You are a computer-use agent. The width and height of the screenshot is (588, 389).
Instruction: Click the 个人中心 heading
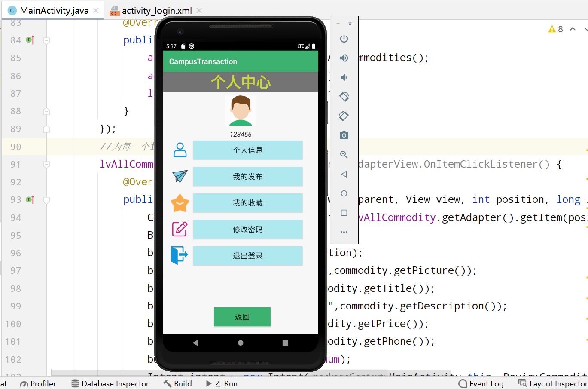point(241,82)
